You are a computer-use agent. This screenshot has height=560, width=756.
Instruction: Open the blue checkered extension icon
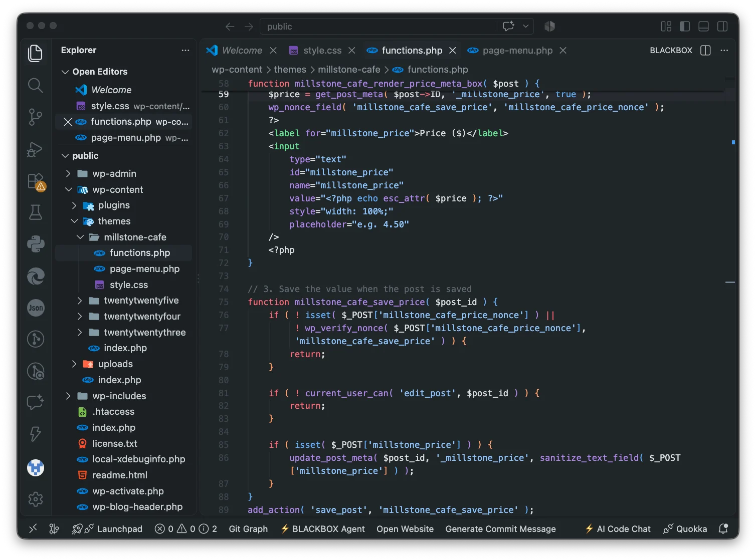(x=36, y=467)
